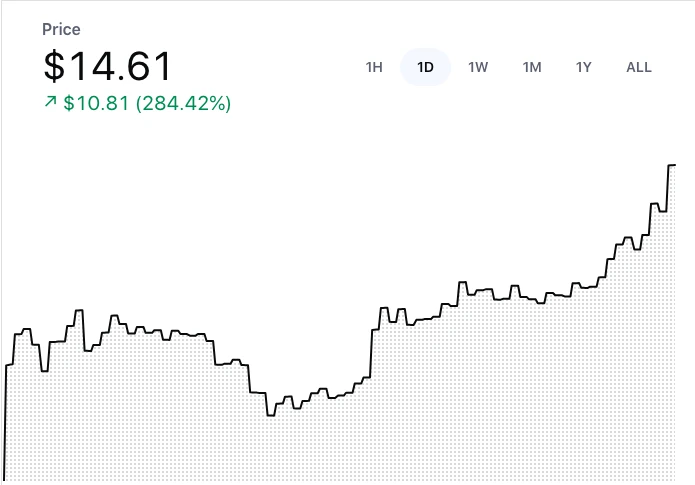Viewport: 695px width, 485px height.
Task: Click the sharp drop before the chart's lowest dip
Action: [x=250, y=378]
